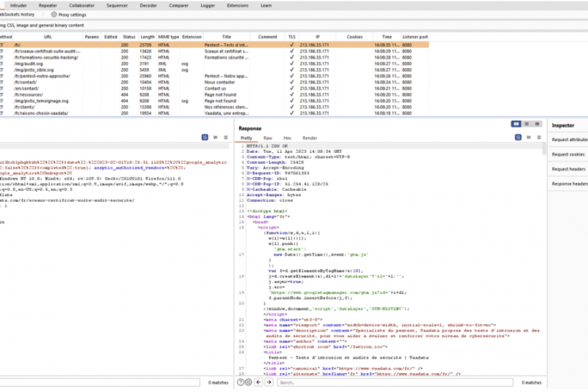Expand Request headers in Inspector

[568, 169]
